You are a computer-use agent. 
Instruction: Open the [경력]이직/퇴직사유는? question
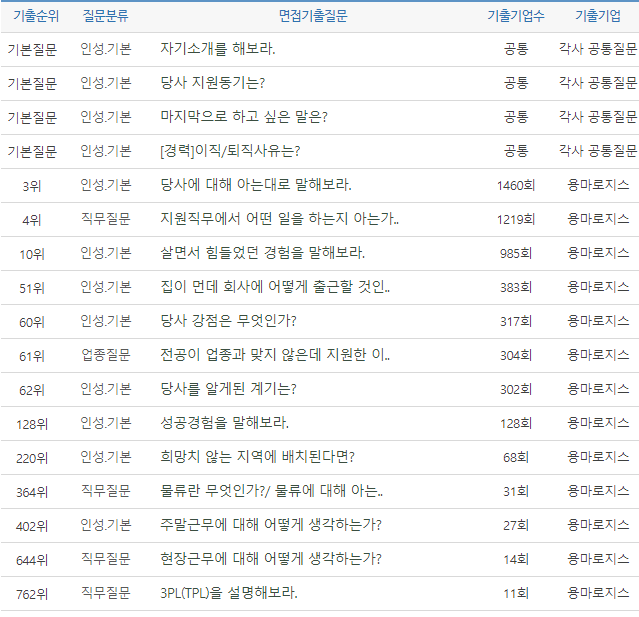pyautogui.click(x=230, y=151)
